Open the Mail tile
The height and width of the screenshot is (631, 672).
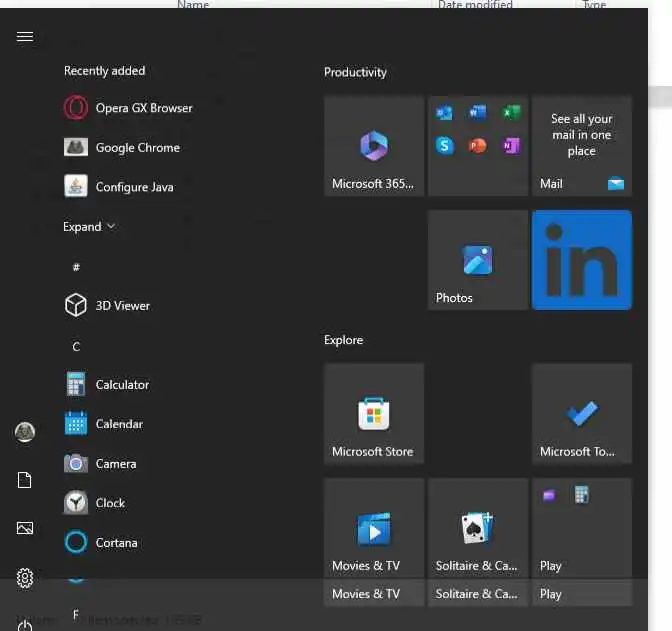pos(582,146)
